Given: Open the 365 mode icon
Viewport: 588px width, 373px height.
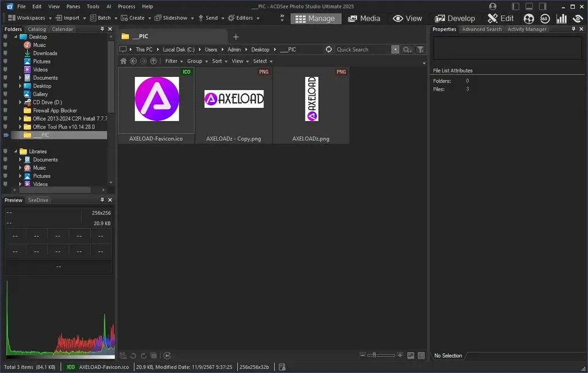Looking at the screenshot, I should [545, 19].
